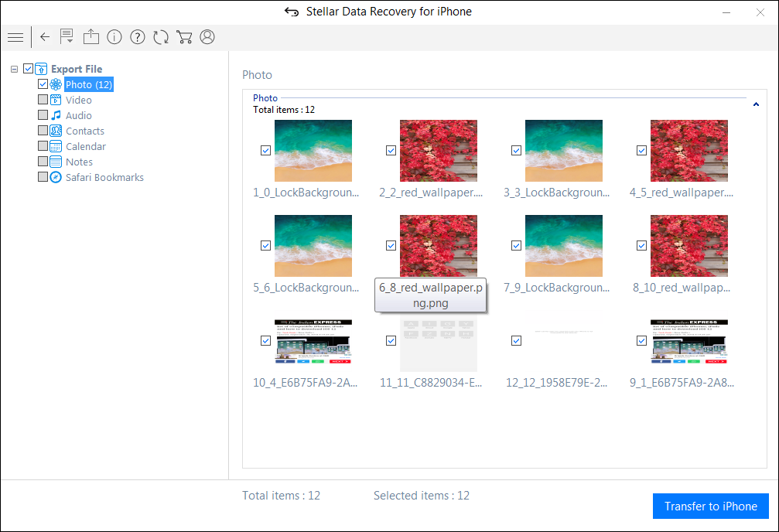The height and width of the screenshot is (532, 779).
Task: Click the Export File label
Action: click(77, 69)
